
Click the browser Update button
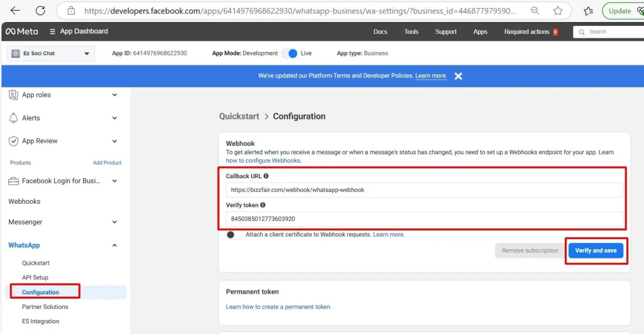619,11
